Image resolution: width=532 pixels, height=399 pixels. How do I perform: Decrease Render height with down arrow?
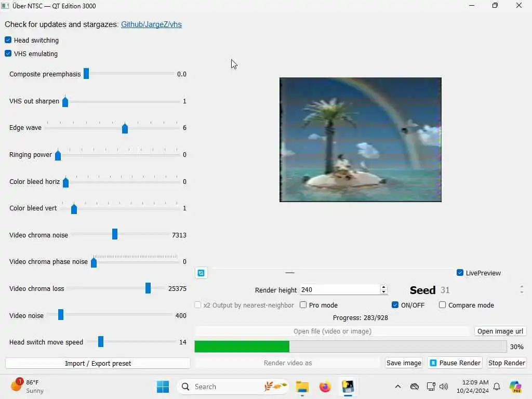(384, 292)
